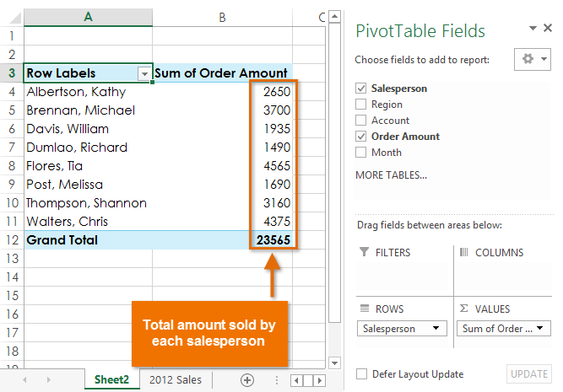Select row 3 header
This screenshot has width=563, height=392.
(12, 73)
